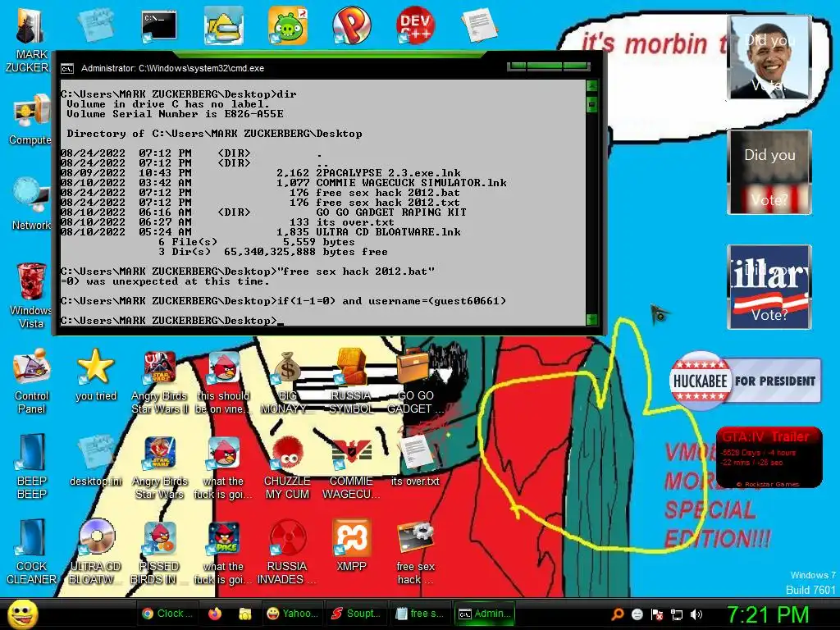Open the Control Panel desktop icon

pos(31,381)
